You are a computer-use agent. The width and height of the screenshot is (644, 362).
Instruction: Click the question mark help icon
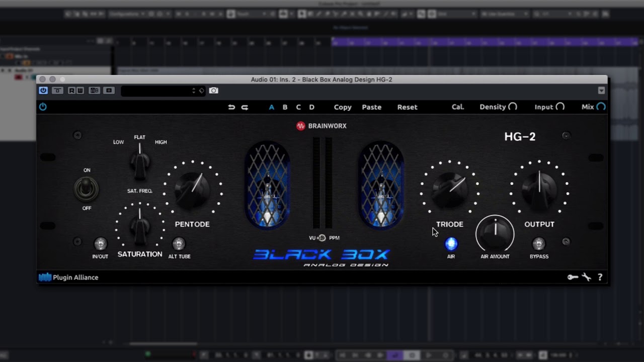click(600, 277)
